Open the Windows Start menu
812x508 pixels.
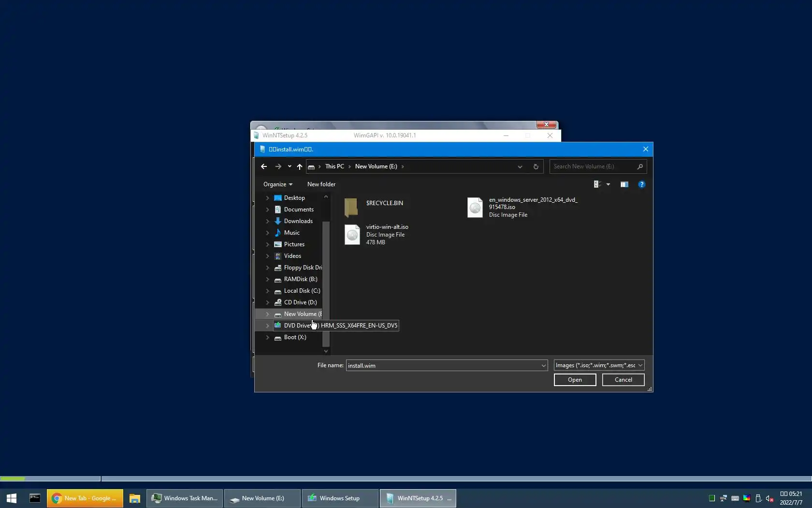[12, 498]
